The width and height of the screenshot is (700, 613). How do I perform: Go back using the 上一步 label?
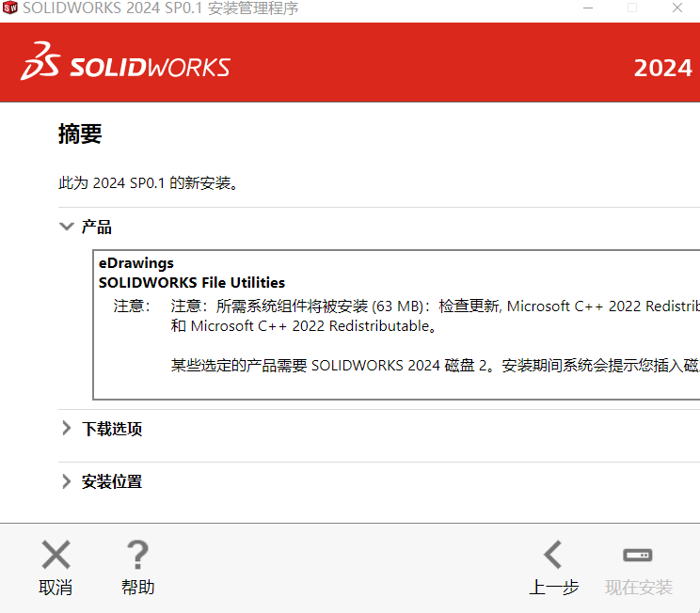[553, 588]
